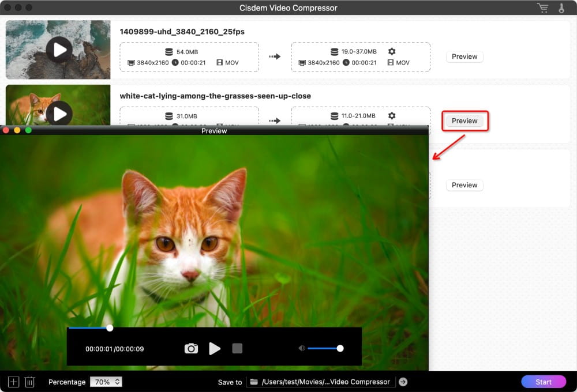Click the trash icon to remove videos

click(x=29, y=381)
